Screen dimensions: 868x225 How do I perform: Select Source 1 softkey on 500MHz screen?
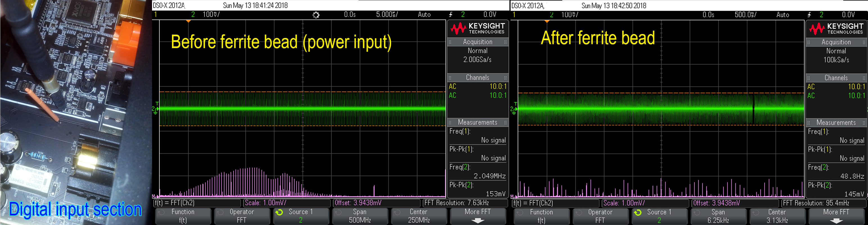coord(301,216)
